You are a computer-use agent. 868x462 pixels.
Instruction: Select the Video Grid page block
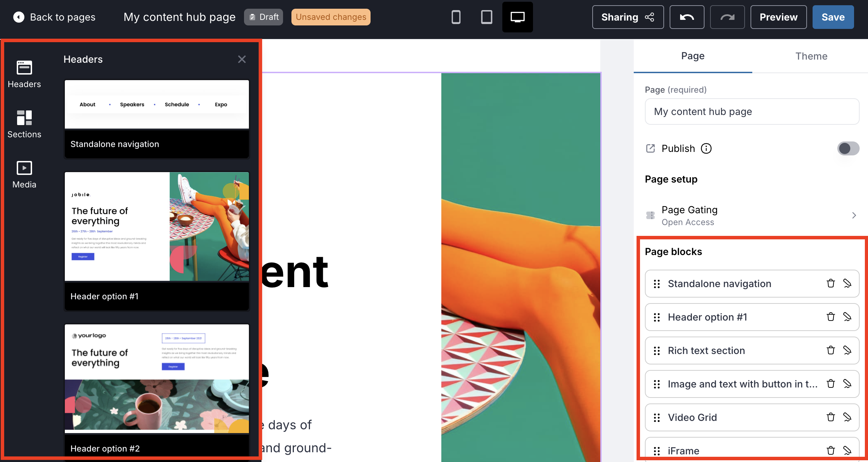tap(752, 417)
